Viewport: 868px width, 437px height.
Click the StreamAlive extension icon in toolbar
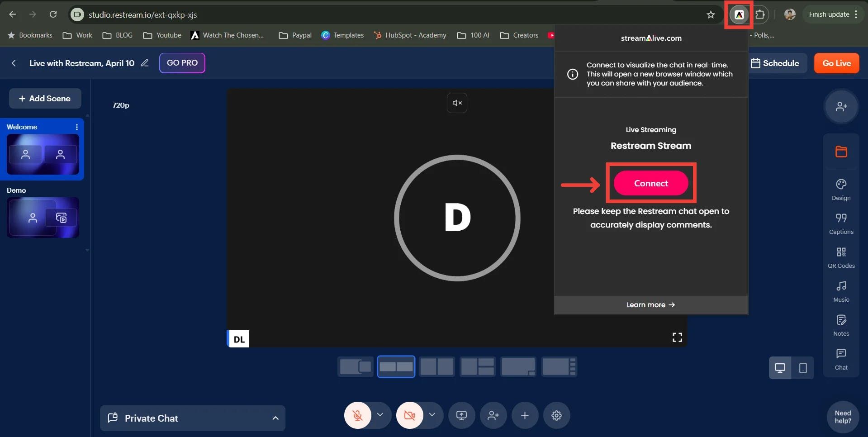click(x=739, y=14)
